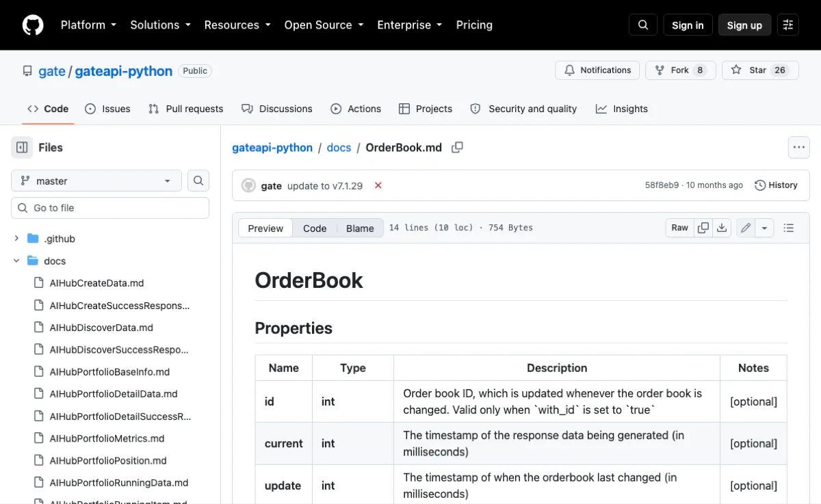The image size is (821, 504).
Task: Switch to the Issues tab
Action: click(x=107, y=109)
